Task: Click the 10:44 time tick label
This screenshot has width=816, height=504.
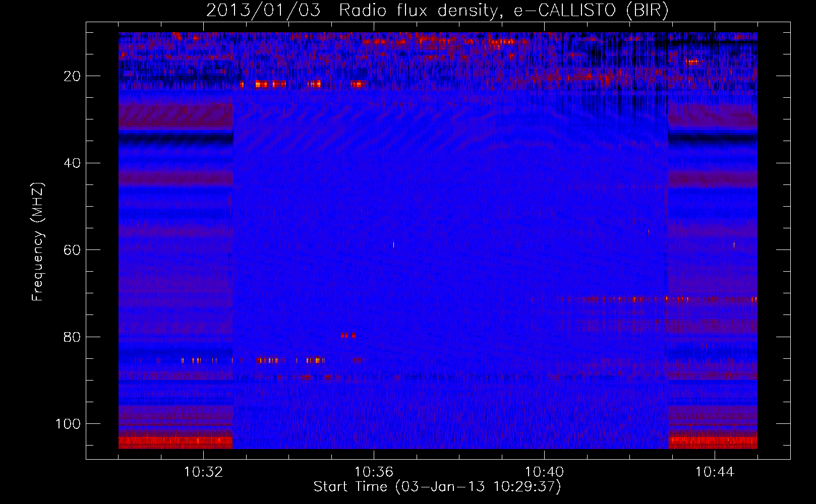Action: click(x=715, y=472)
